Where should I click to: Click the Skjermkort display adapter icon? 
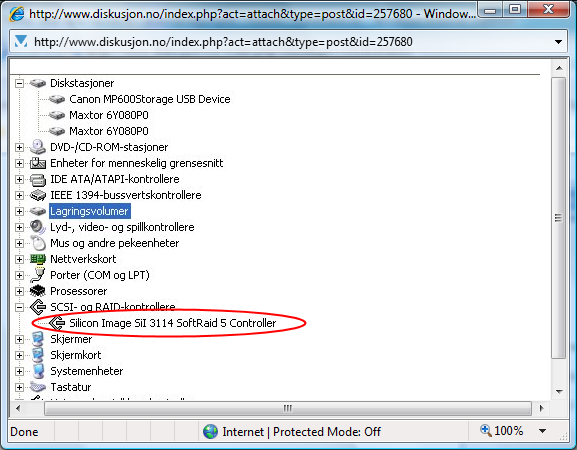tap(38, 355)
